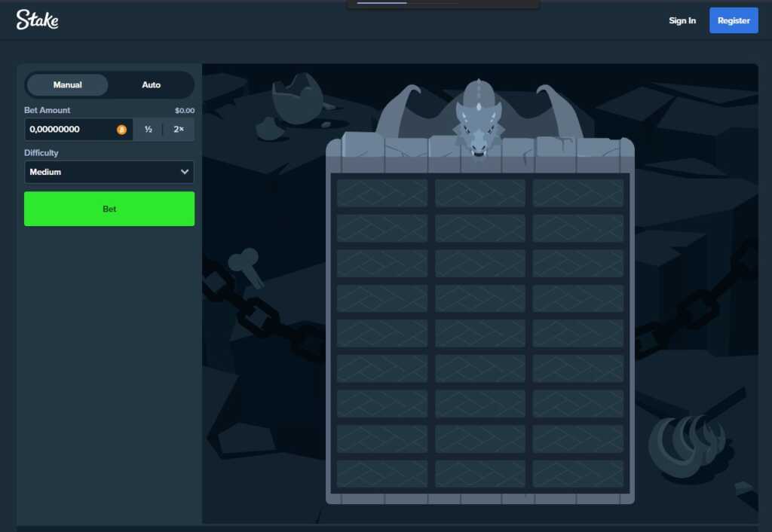772x532 pixels.
Task: Switch to the Manual tab
Action: [x=67, y=84]
